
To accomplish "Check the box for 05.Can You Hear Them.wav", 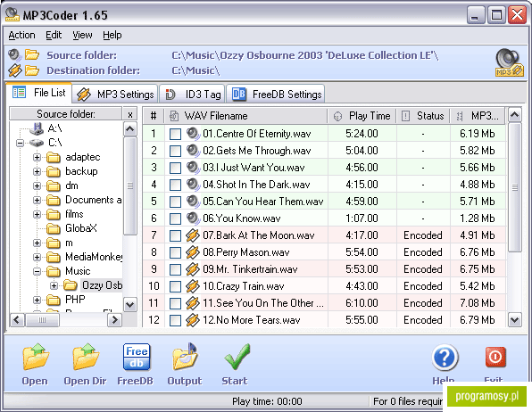I will coord(175,202).
